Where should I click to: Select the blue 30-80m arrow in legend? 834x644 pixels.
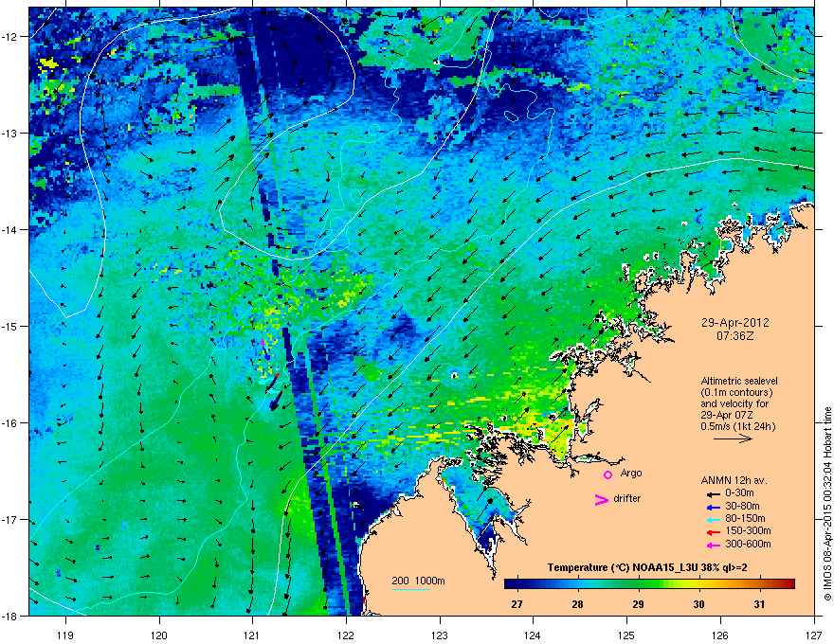714,507
